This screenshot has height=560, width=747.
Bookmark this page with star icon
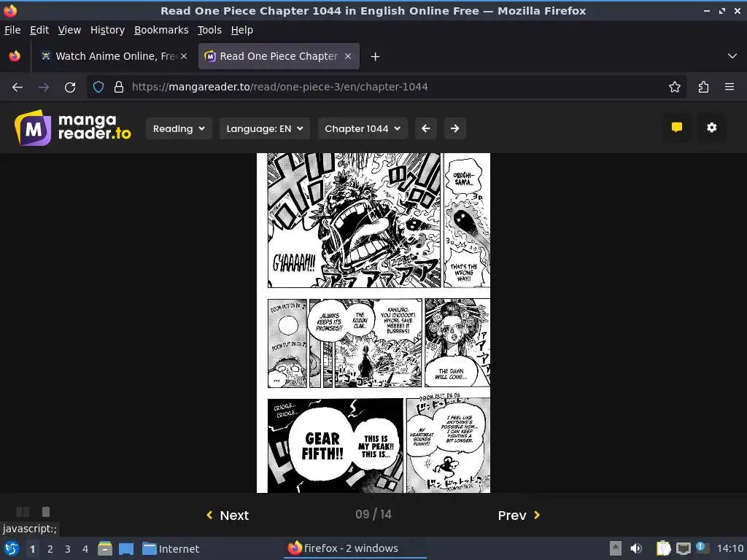675,87
